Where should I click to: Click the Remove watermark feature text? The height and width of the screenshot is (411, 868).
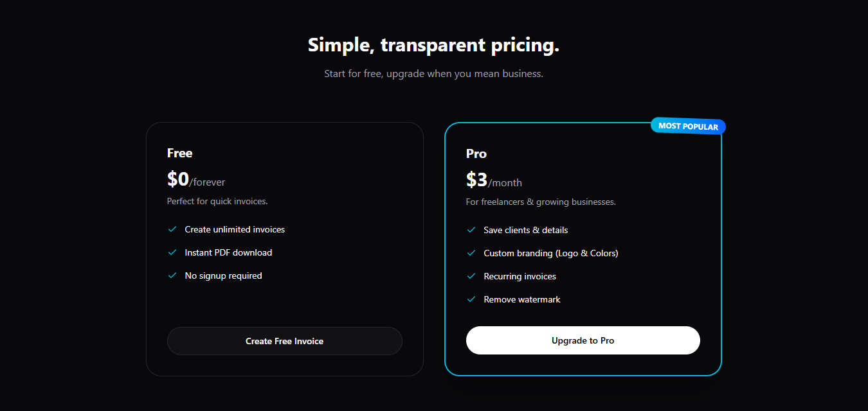(521, 299)
